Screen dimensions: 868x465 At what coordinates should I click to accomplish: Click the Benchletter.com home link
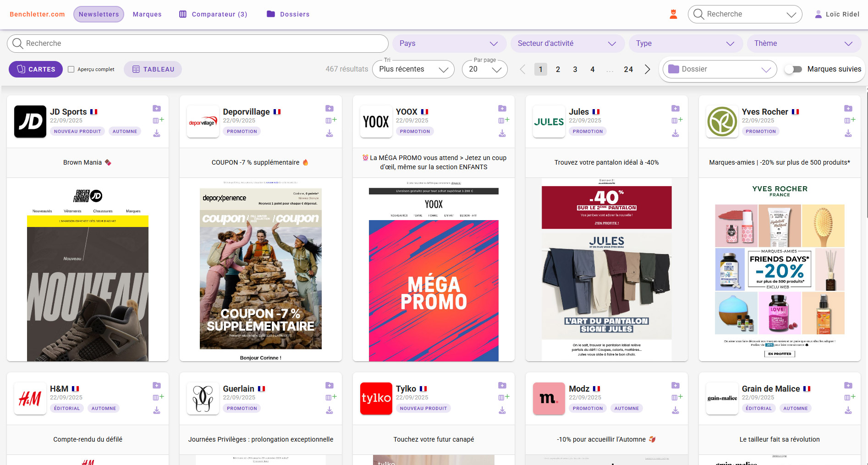tap(37, 14)
